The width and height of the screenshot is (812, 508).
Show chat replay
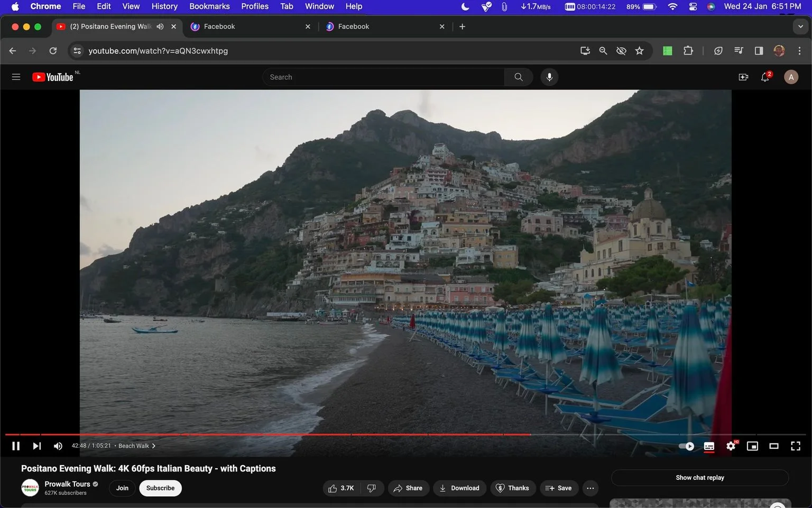[x=699, y=478]
